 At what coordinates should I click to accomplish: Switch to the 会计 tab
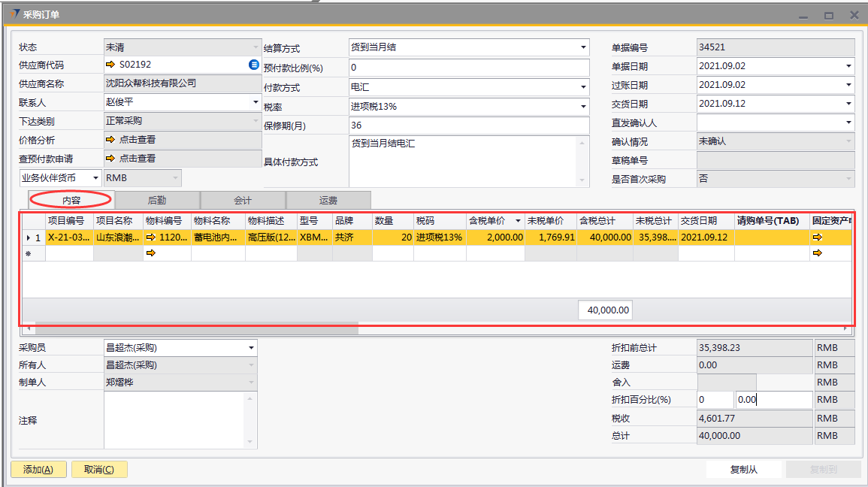coord(243,200)
